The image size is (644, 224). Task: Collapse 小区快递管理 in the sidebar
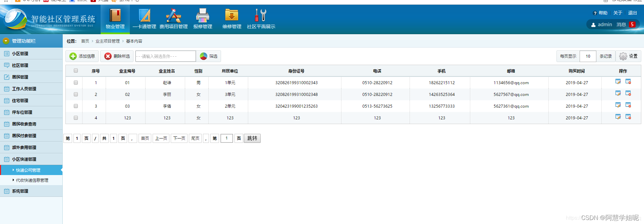pos(31,159)
